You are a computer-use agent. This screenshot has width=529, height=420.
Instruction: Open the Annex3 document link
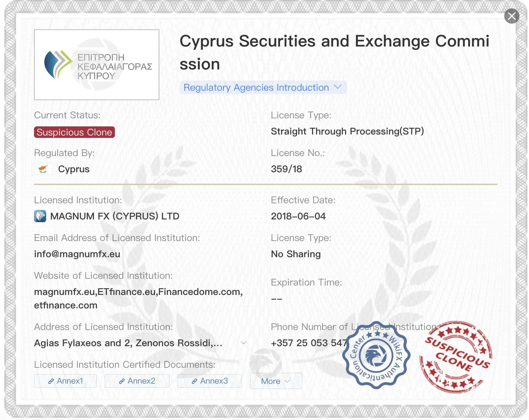210,381
